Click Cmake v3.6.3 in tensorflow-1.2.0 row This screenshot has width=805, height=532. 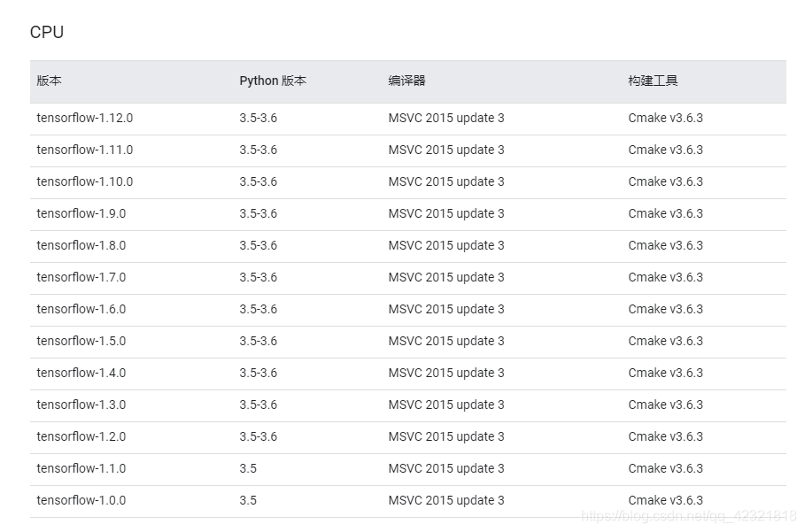tap(665, 436)
